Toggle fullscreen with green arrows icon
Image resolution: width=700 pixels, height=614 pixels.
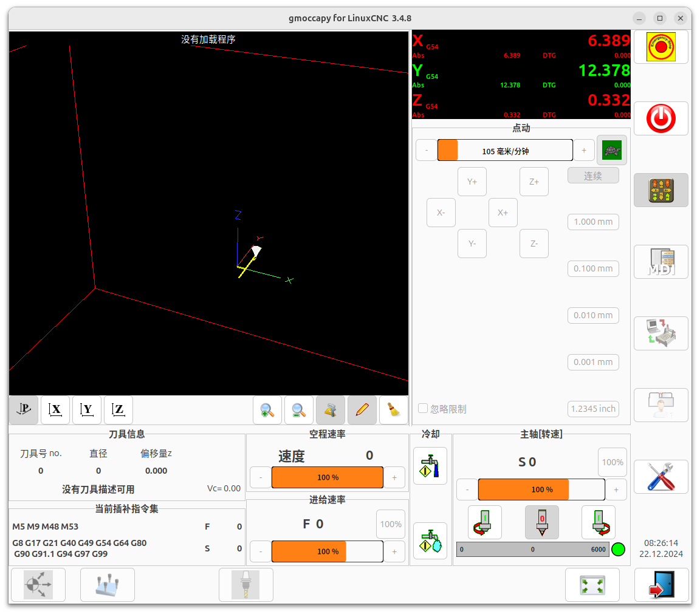coord(592,585)
